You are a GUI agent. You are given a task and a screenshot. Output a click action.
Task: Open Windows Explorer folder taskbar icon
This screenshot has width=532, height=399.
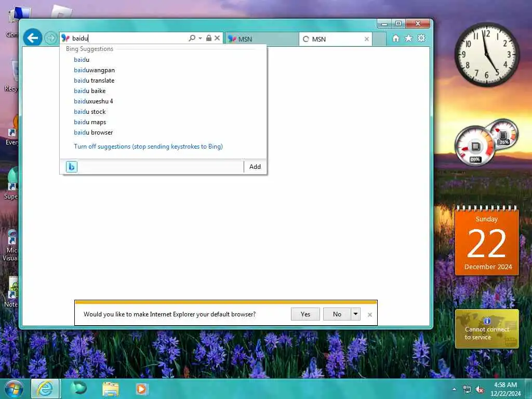[111, 389]
